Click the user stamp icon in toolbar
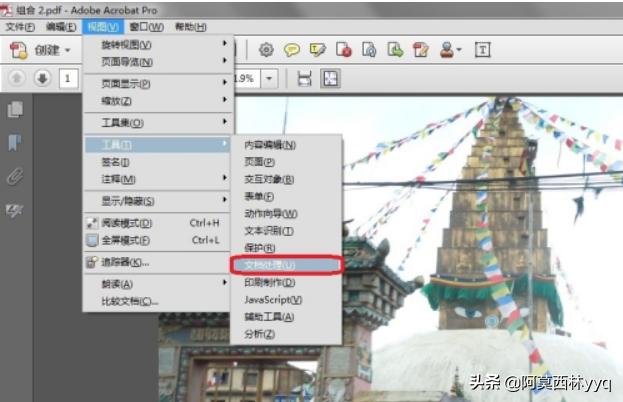The height and width of the screenshot is (402, 623). (x=447, y=50)
